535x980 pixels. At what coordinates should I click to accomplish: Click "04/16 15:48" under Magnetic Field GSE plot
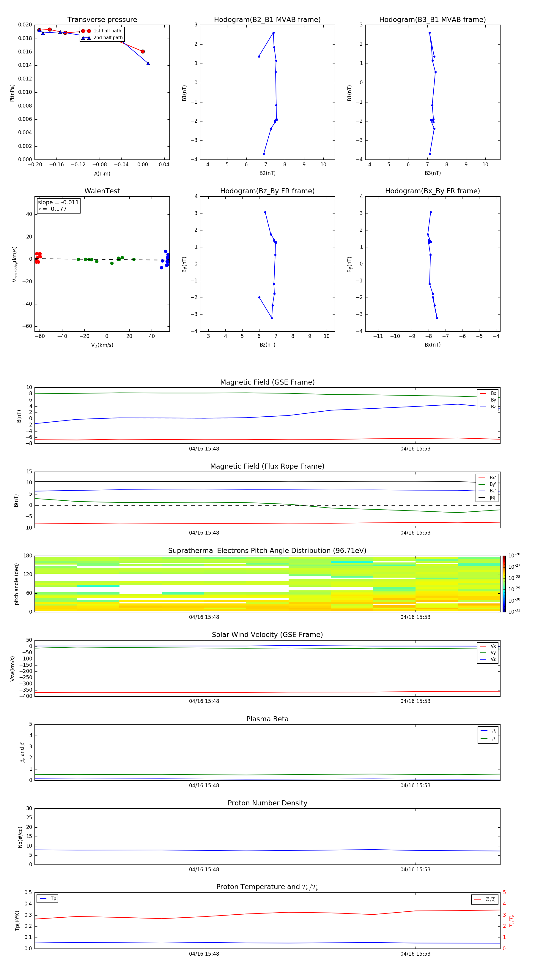point(204,449)
